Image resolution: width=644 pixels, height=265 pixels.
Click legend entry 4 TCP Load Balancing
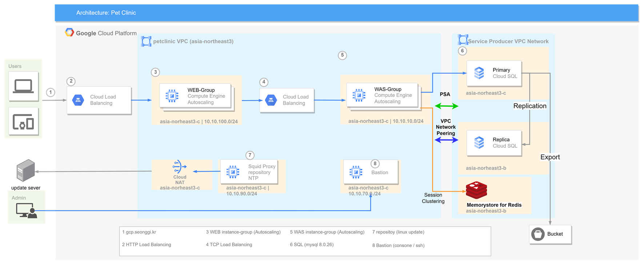229,245
